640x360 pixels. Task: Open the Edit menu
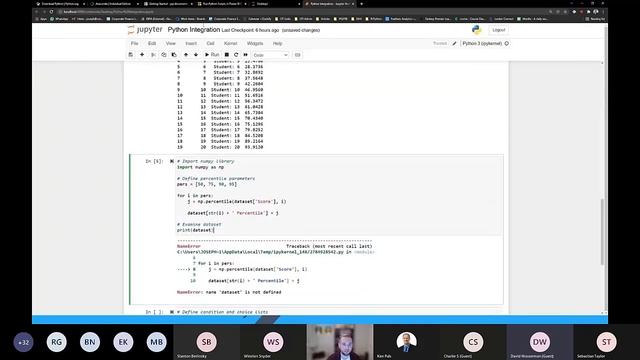tap(152, 43)
